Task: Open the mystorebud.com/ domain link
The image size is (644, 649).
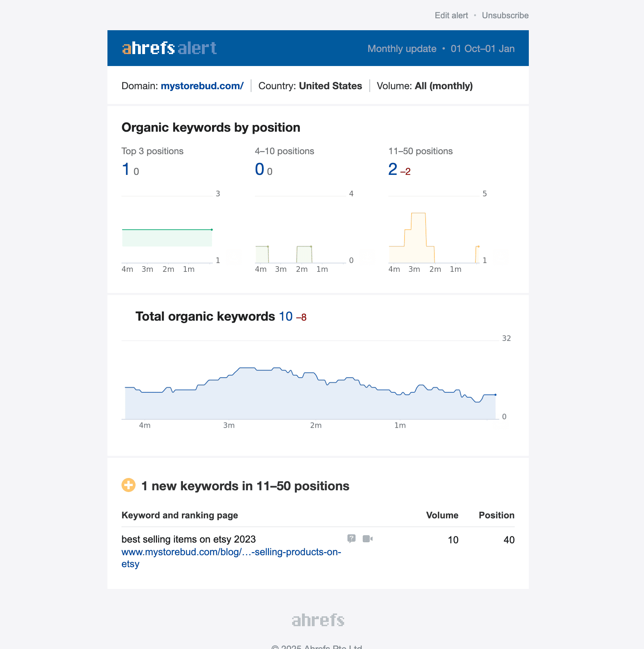Action: (202, 86)
